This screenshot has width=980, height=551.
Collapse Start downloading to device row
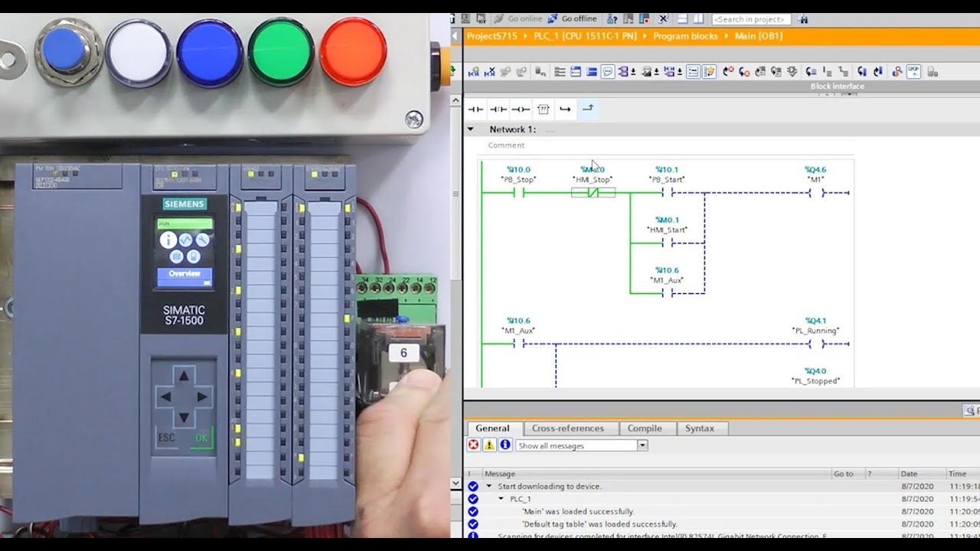pyautogui.click(x=488, y=486)
